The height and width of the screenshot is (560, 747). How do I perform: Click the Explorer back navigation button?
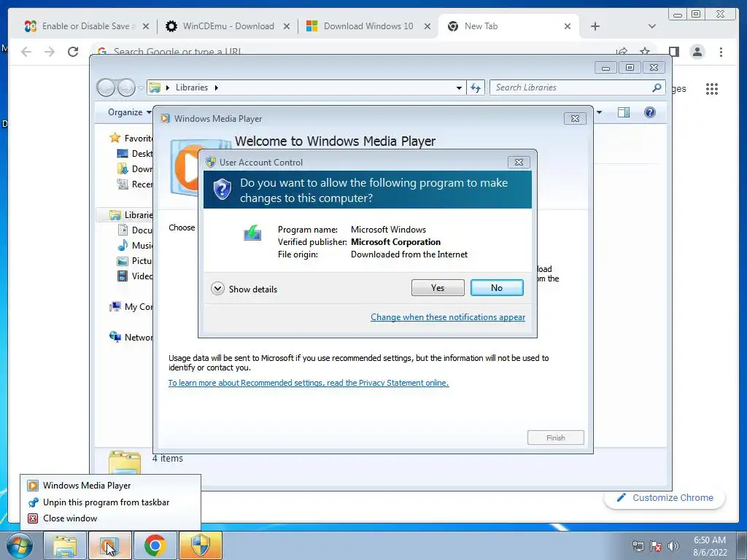coord(106,87)
